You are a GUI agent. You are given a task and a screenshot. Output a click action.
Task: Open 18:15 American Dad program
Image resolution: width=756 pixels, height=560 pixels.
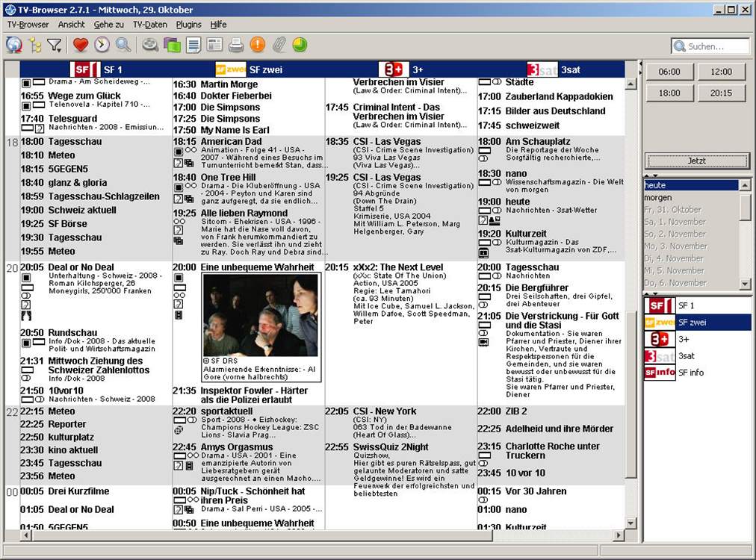tap(248, 155)
